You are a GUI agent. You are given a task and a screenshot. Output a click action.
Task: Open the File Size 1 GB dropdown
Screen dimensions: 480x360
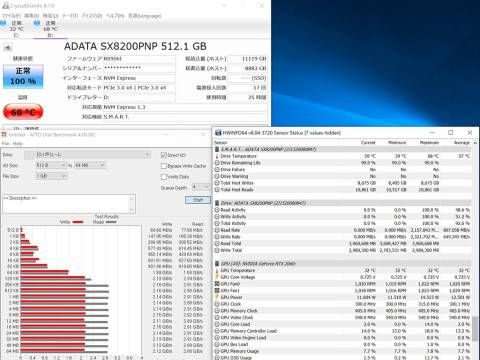pyautogui.click(x=51, y=176)
